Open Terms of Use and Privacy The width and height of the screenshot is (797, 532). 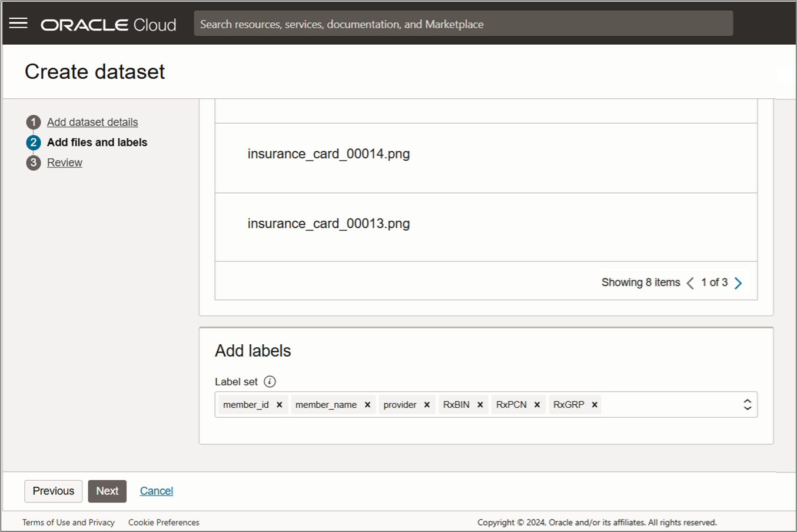click(x=68, y=522)
